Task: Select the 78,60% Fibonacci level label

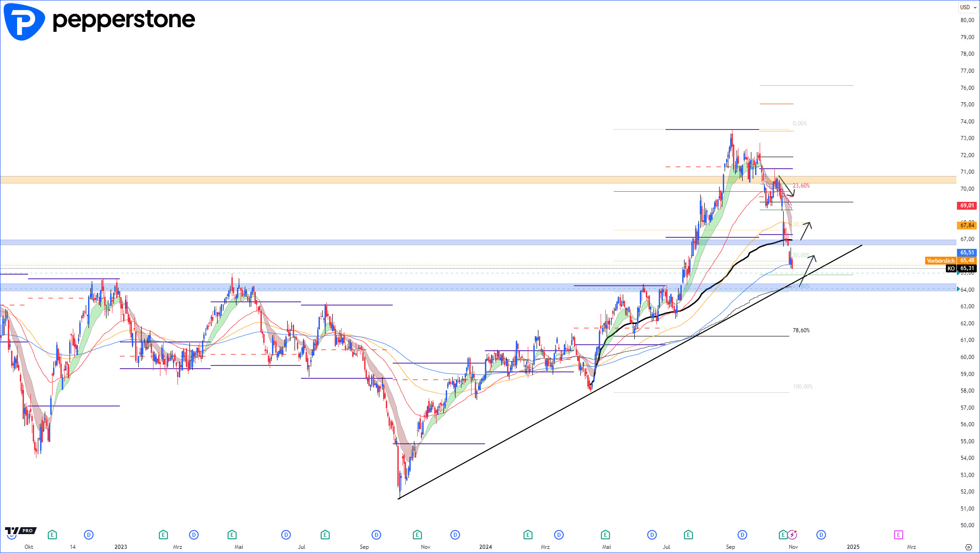Action: click(801, 330)
